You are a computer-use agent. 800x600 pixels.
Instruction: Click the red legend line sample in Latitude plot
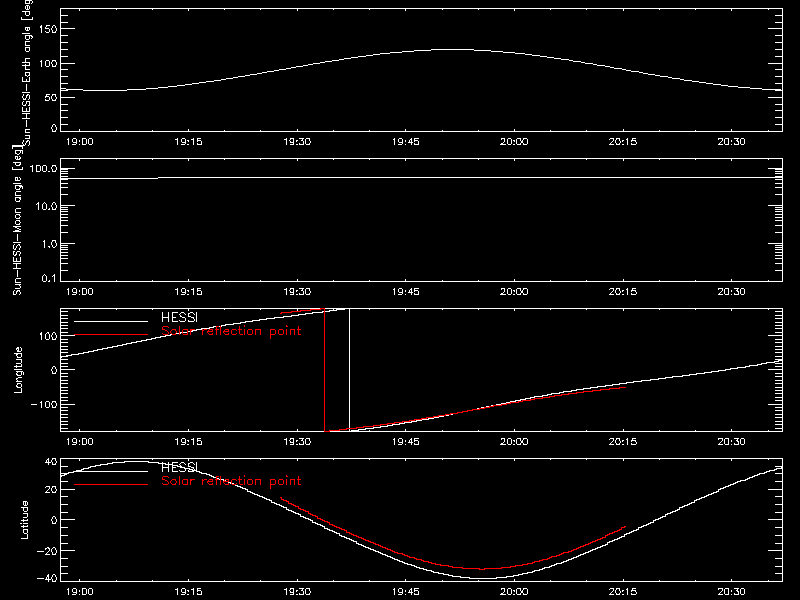111,484
